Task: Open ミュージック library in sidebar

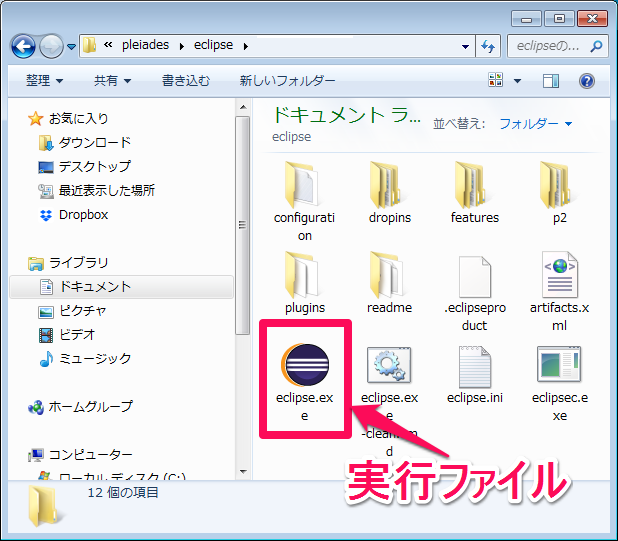Action: coord(85,359)
